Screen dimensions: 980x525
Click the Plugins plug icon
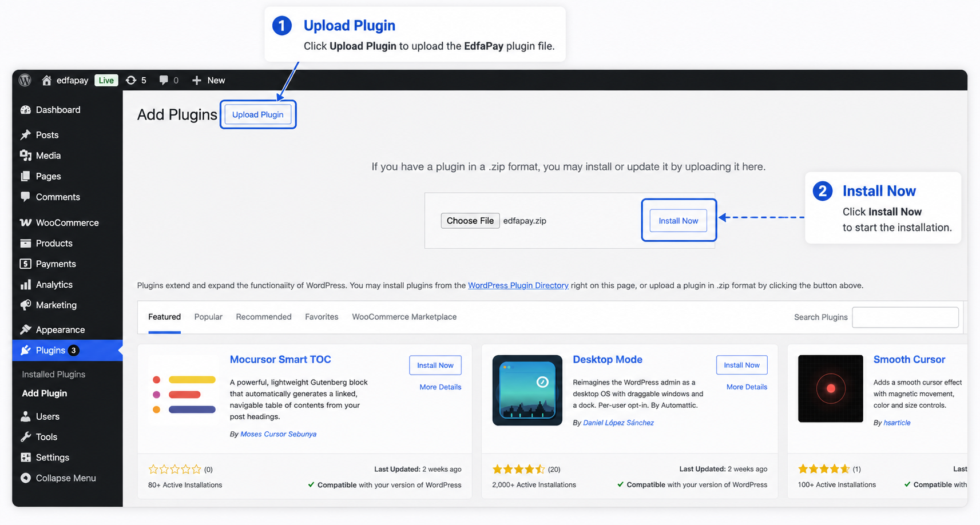coord(26,350)
